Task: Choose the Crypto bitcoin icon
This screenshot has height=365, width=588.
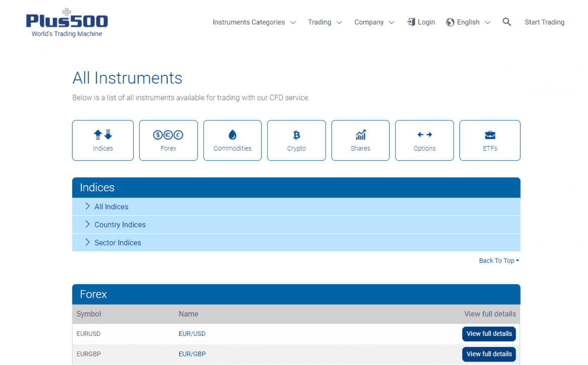Action: 297,135
